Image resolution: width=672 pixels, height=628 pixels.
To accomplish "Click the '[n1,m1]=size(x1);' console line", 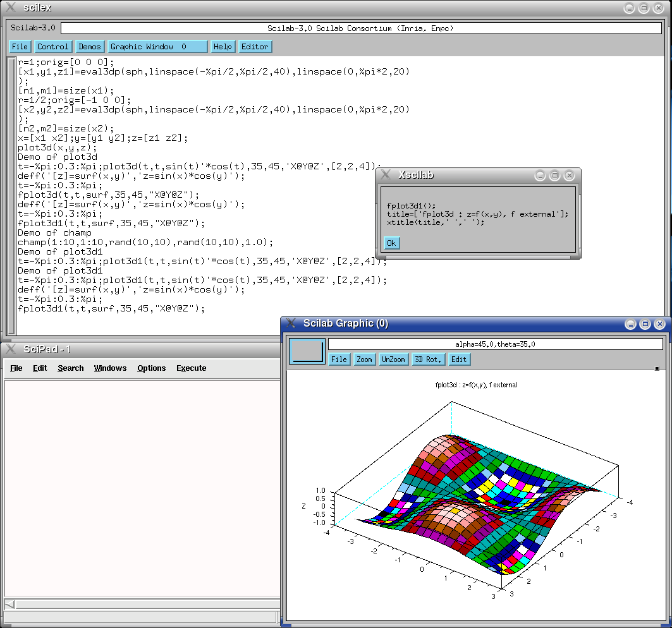I will click(66, 91).
